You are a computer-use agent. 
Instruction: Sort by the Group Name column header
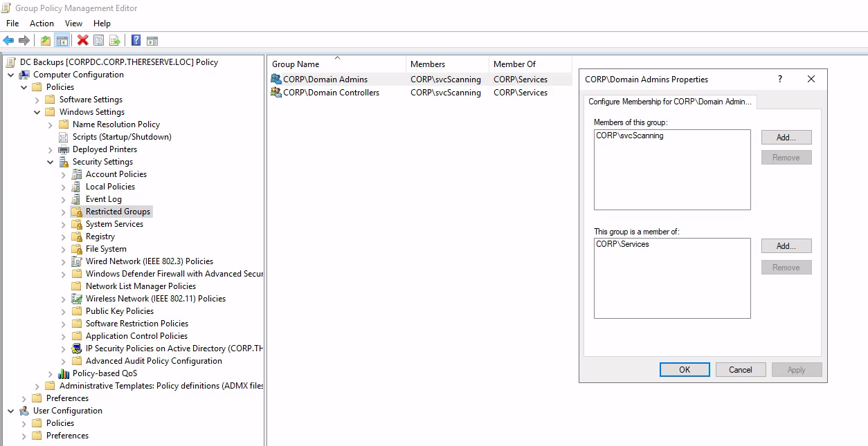[296, 64]
